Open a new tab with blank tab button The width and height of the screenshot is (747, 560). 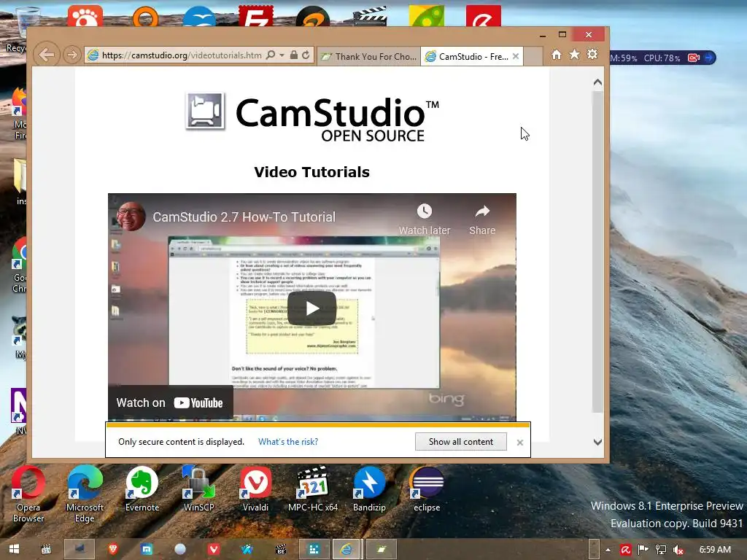tap(533, 57)
